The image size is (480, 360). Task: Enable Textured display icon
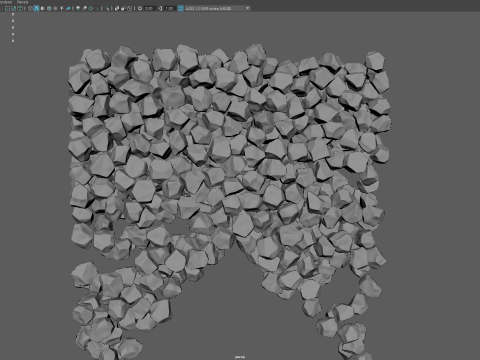55,8
